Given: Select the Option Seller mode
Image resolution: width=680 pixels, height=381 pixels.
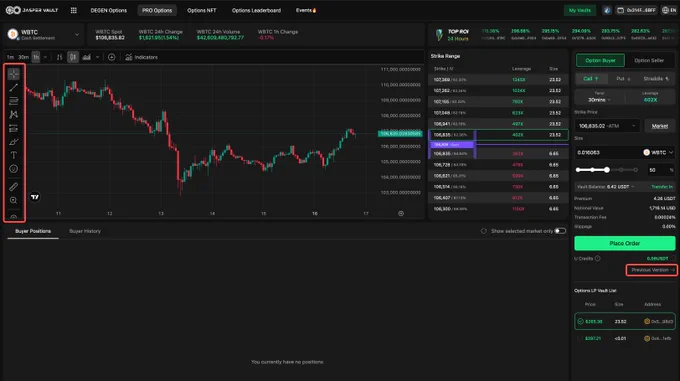Looking at the screenshot, I should click(649, 60).
